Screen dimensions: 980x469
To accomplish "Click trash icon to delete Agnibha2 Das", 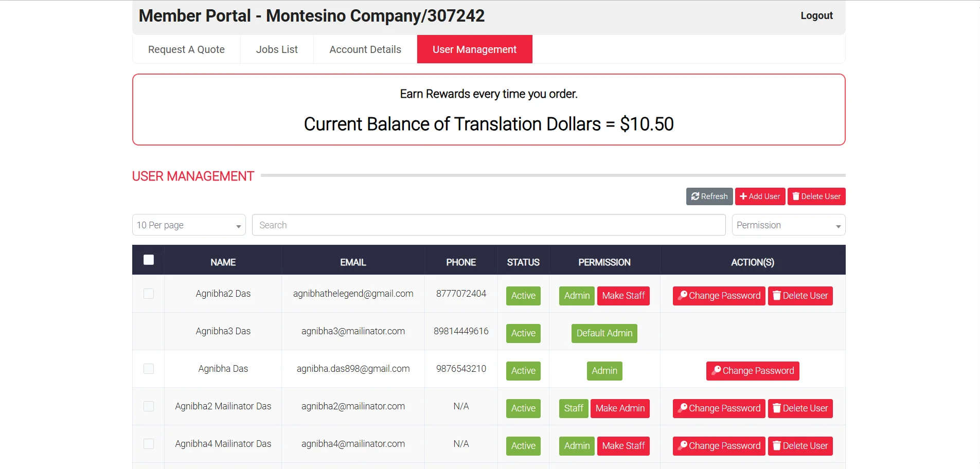I will [x=777, y=296].
